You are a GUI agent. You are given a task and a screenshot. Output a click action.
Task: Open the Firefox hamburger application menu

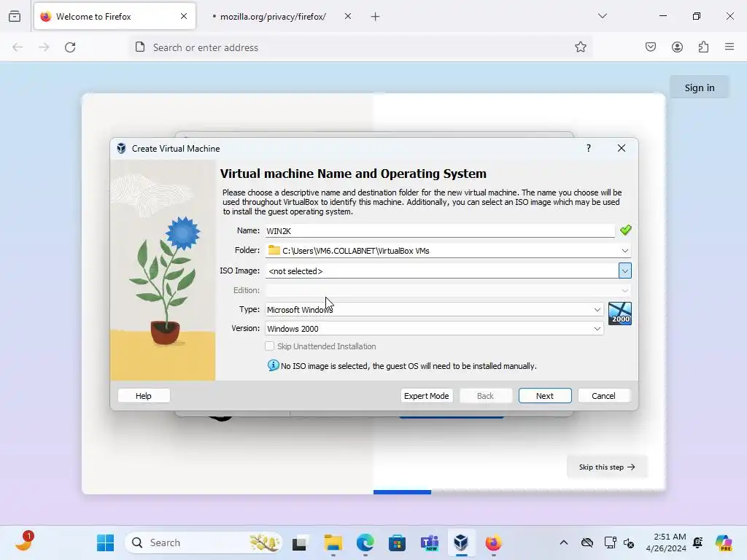729,47
